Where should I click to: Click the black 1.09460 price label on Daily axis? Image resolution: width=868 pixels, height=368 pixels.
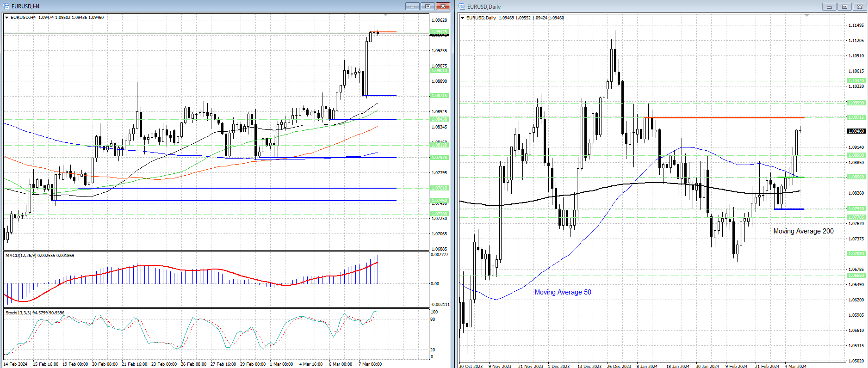856,131
